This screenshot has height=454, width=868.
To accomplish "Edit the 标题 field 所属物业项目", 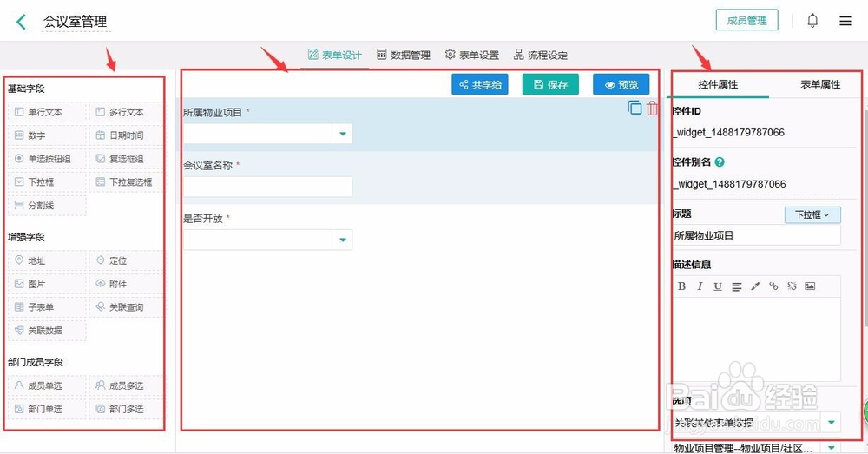I will point(757,235).
